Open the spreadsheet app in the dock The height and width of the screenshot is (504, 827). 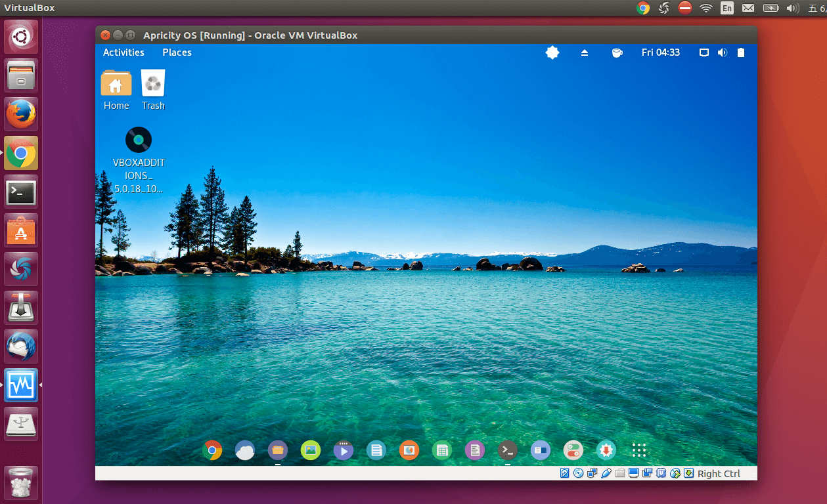[442, 450]
